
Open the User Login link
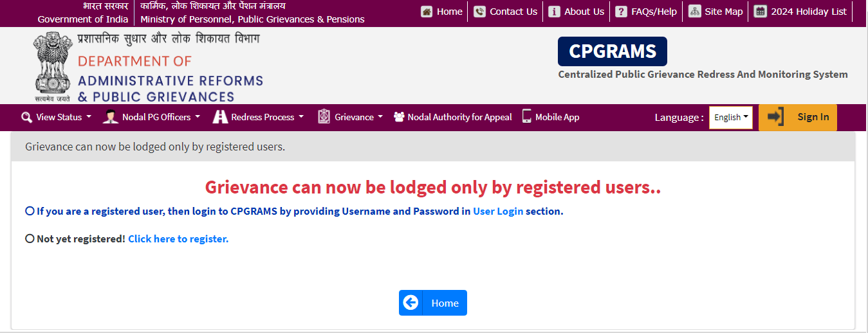[x=498, y=211]
